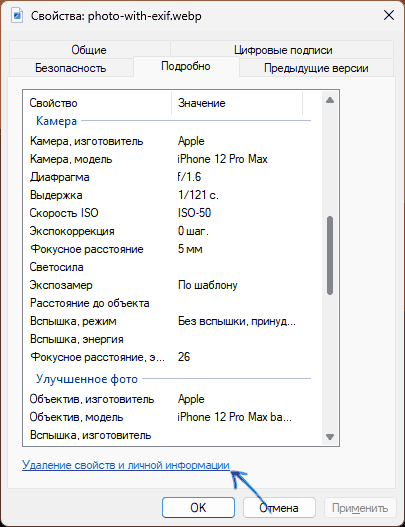Viewport: 405px width, 527px height.
Task: Confirm with the OK button
Action: (x=198, y=507)
